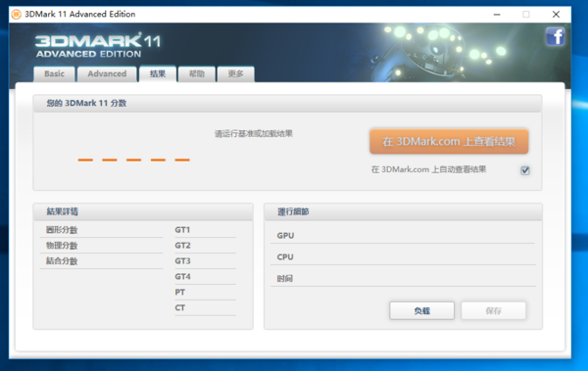Image resolution: width=588 pixels, height=371 pixels.
Task: Click the 负载 load button
Action: (x=421, y=310)
